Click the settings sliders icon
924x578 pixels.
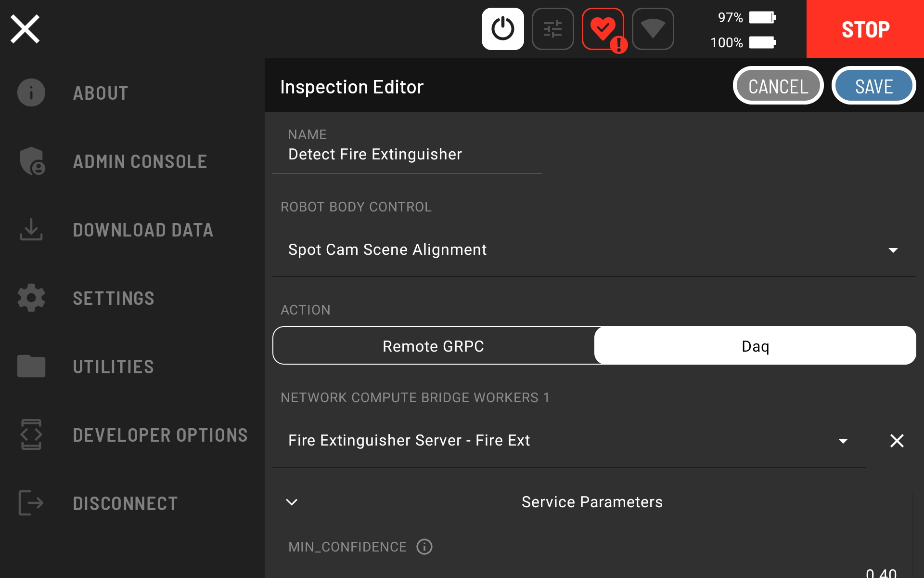553,28
